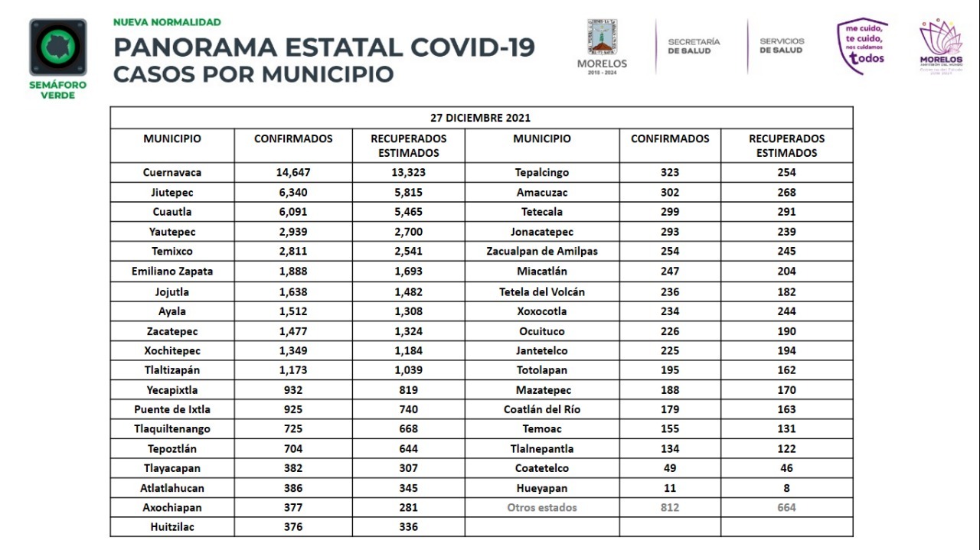Image resolution: width=980 pixels, height=550 pixels.
Task: Click the Nueva Normalidad green heading
Action: [167, 22]
